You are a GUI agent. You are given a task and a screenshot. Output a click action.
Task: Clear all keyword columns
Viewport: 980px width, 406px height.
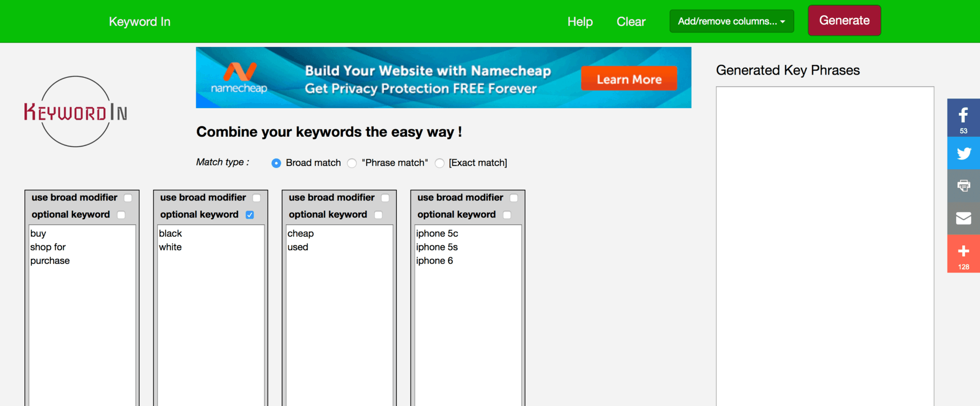(631, 22)
